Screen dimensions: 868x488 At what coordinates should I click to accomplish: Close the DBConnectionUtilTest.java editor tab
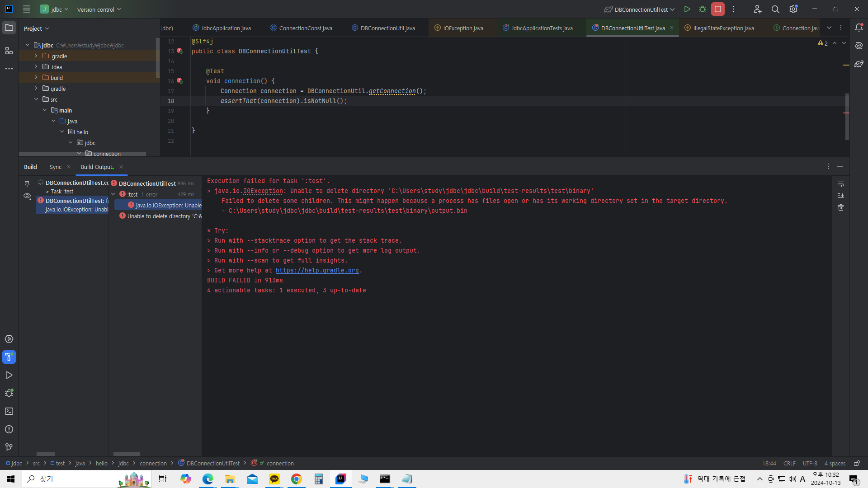tap(672, 28)
